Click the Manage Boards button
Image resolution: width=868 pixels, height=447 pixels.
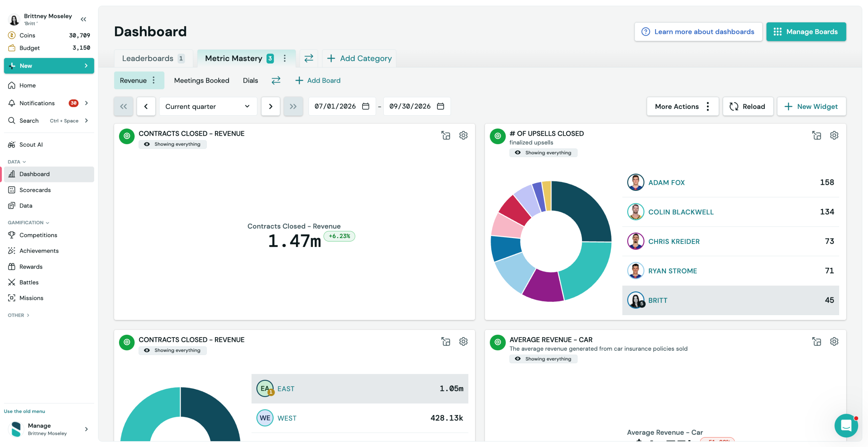pyautogui.click(x=806, y=32)
